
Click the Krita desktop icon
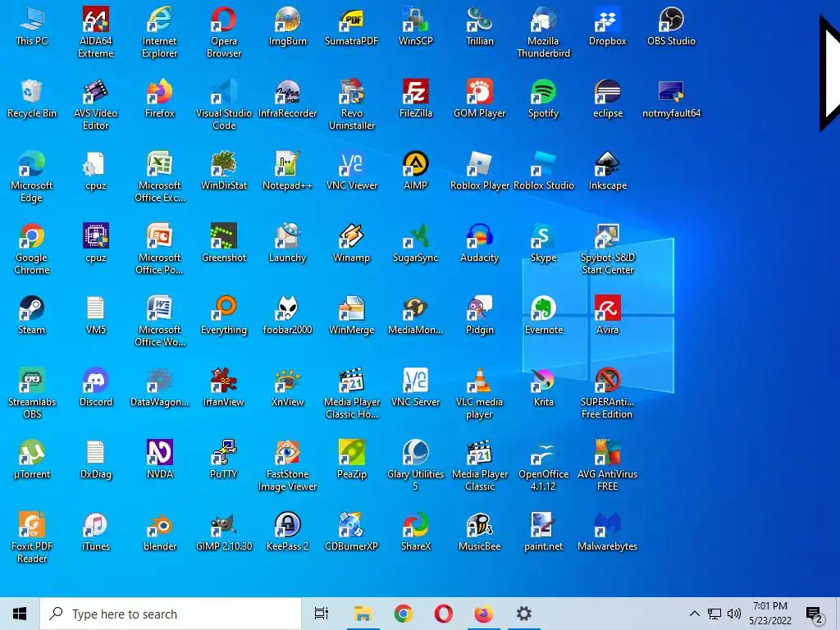pos(543,388)
